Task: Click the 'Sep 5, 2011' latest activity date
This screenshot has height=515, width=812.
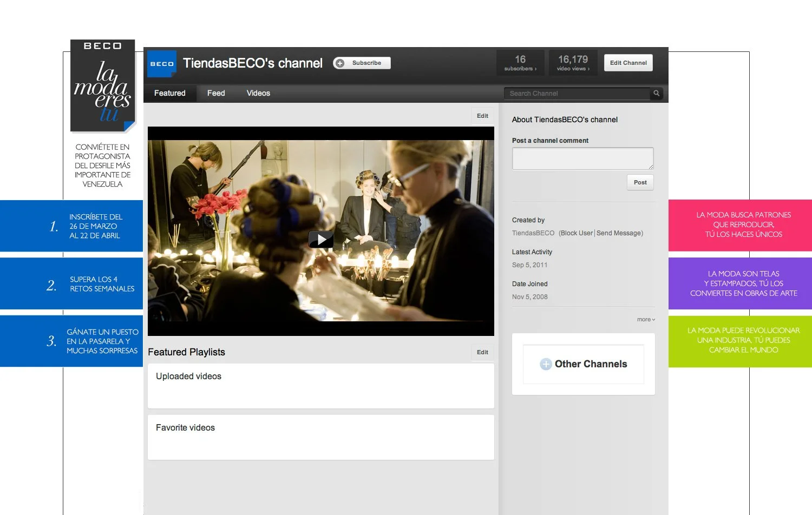Action: click(530, 265)
